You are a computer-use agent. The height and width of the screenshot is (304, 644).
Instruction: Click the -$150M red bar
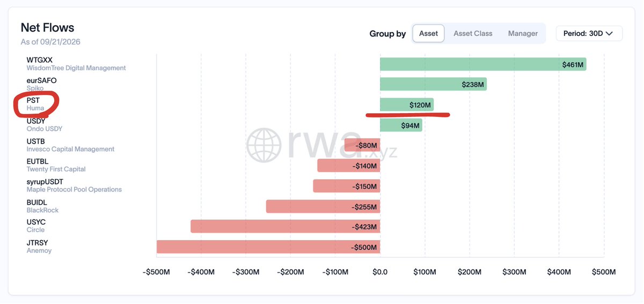tap(347, 186)
